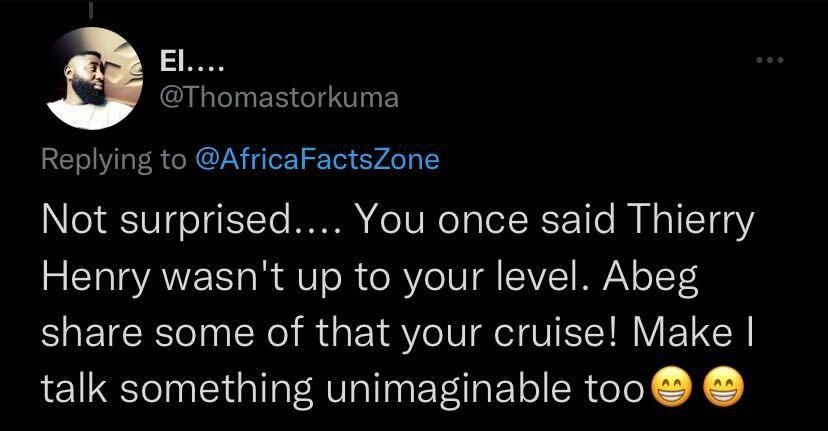Screen dimensions: 828x431
Task: Click the "Replying to" label
Action: (x=112, y=160)
